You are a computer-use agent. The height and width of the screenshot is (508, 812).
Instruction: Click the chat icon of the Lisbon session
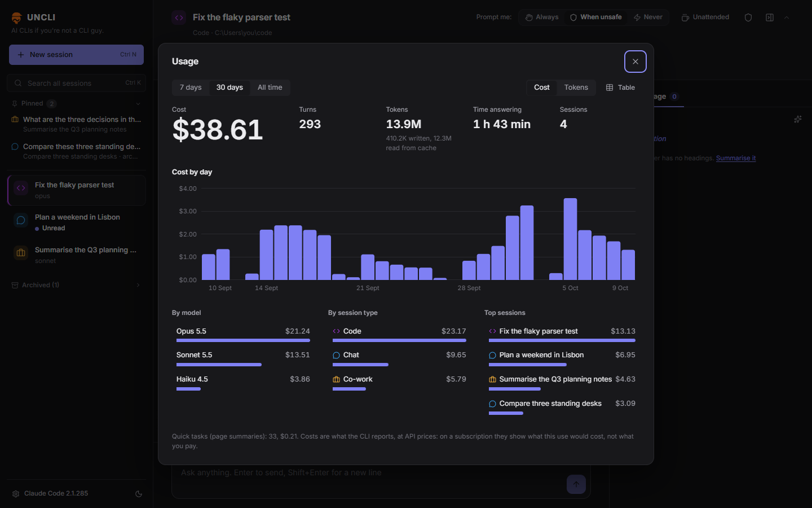(x=21, y=221)
